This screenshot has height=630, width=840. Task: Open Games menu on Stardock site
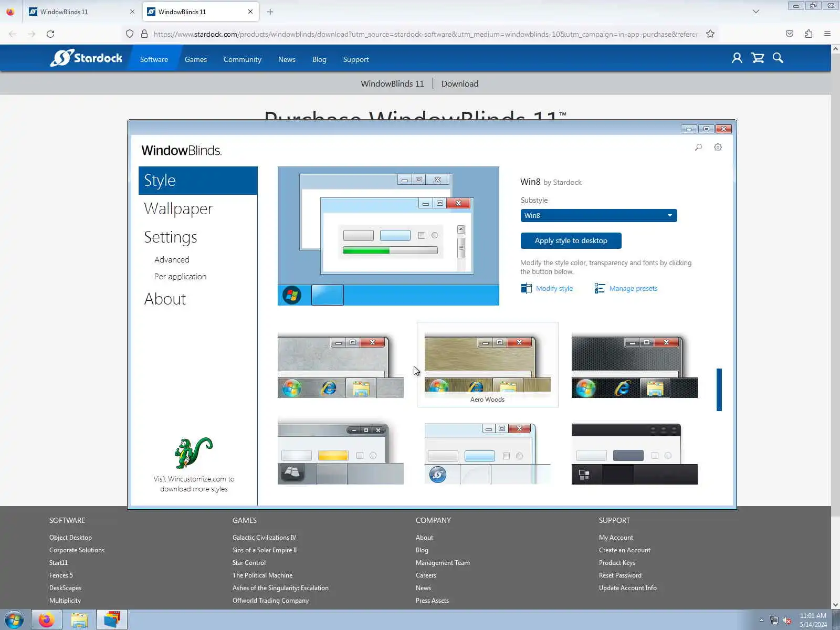pyautogui.click(x=196, y=59)
